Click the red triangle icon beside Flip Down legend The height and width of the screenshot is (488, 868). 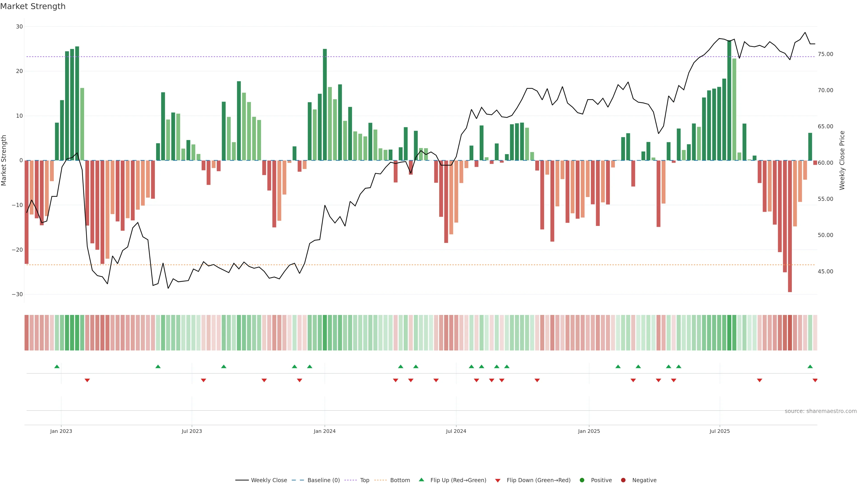(x=498, y=481)
